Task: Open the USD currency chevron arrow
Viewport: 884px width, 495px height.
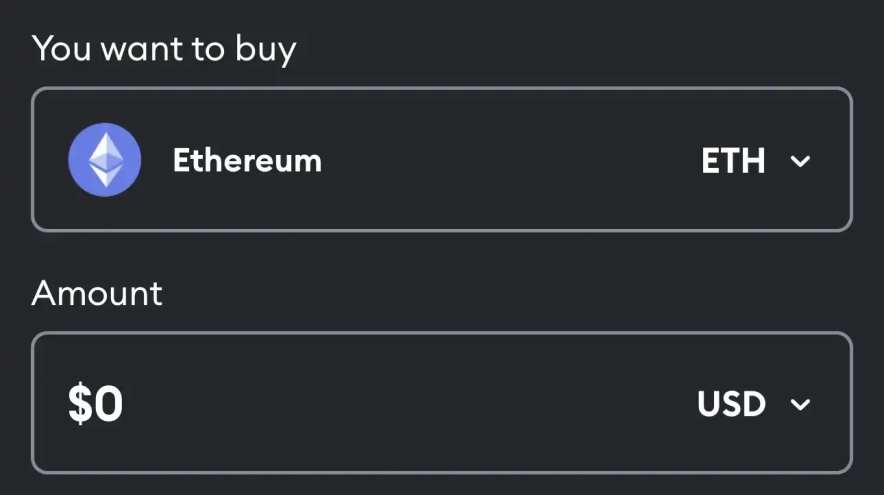Action: click(800, 404)
